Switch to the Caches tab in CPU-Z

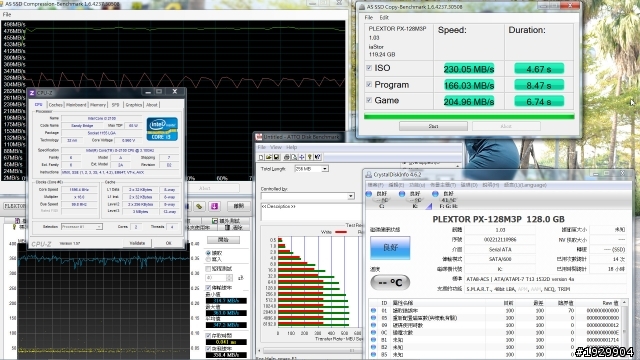(56, 105)
